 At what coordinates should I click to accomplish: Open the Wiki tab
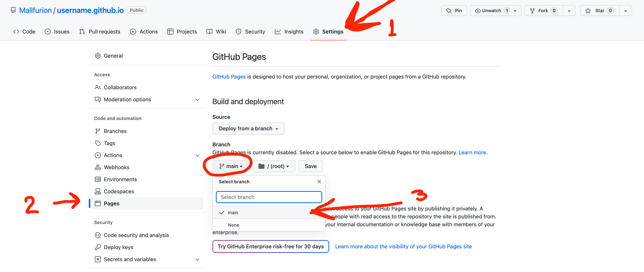[216, 32]
